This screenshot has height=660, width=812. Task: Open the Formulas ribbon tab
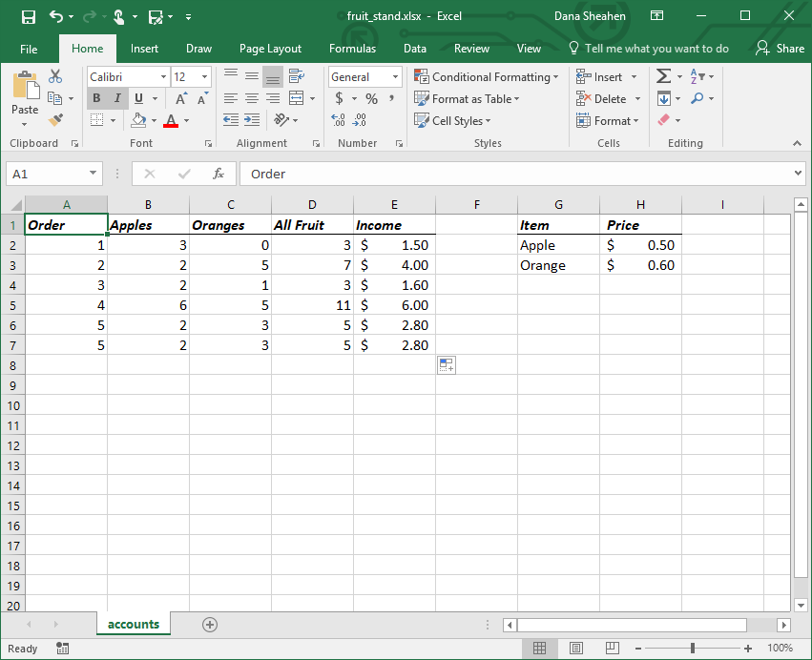tap(352, 49)
